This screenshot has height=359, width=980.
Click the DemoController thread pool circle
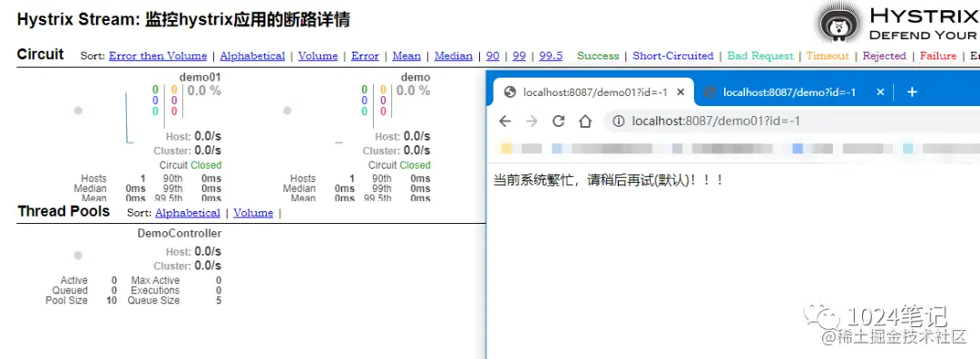tap(78, 256)
